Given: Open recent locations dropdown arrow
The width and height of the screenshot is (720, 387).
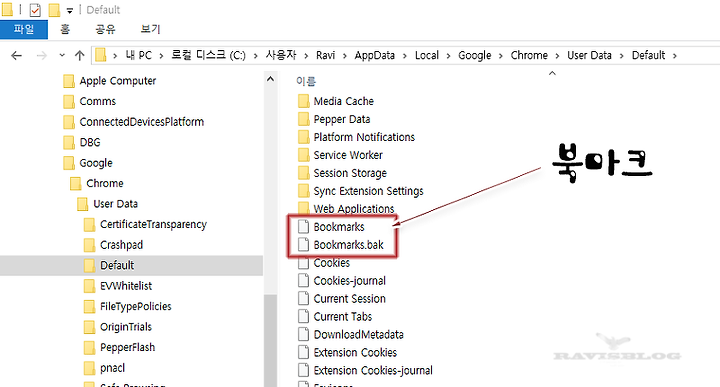Looking at the screenshot, I should tap(62, 56).
